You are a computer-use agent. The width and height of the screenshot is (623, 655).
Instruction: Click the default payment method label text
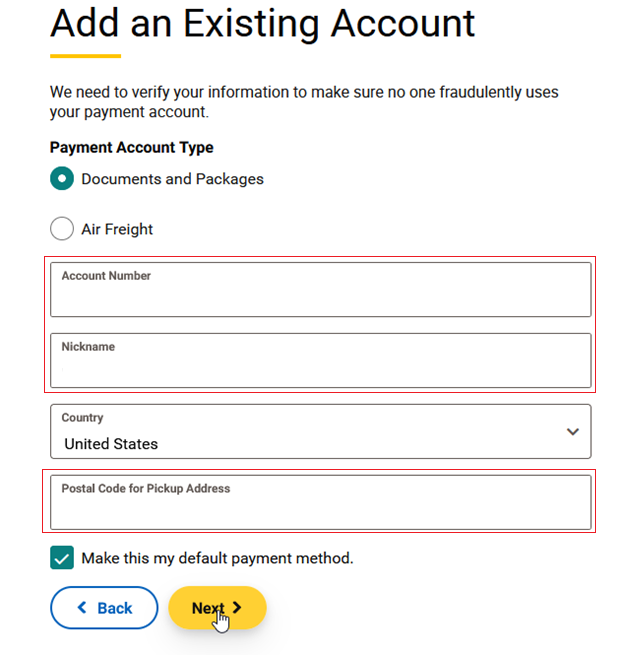pos(217,558)
